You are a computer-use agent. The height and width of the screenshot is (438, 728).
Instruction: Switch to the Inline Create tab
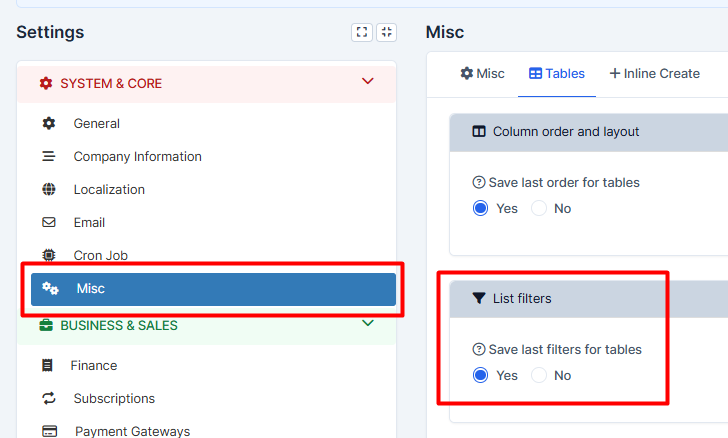655,73
